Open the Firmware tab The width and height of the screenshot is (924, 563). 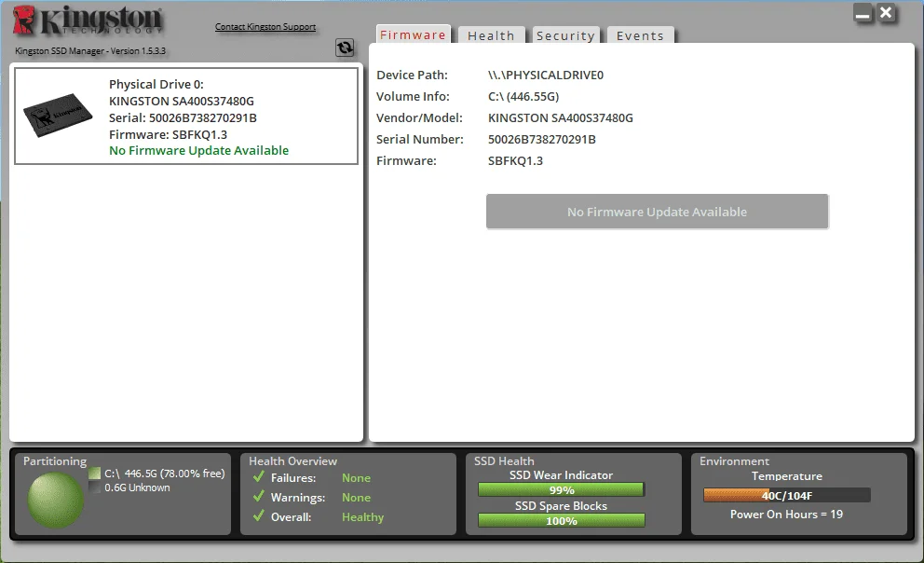pyautogui.click(x=413, y=34)
